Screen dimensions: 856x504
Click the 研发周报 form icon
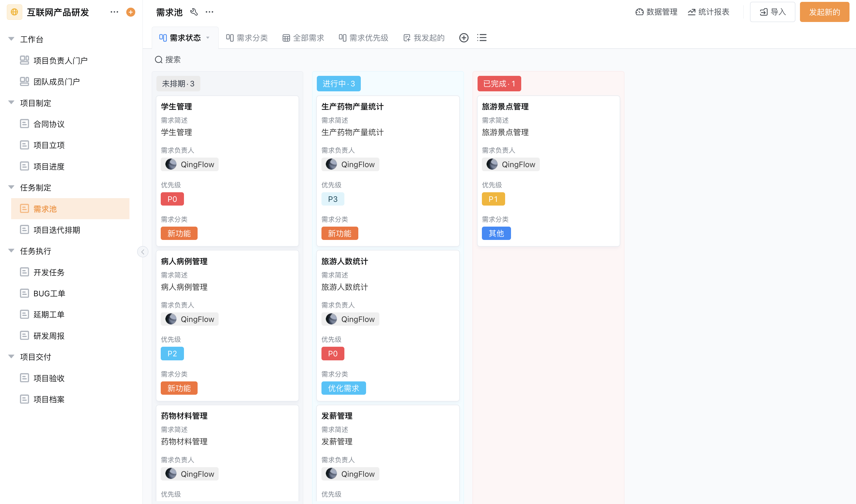pos(24,336)
